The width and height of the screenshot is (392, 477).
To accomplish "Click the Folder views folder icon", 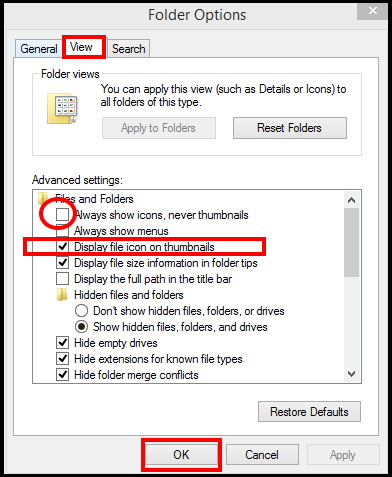I will (62, 108).
